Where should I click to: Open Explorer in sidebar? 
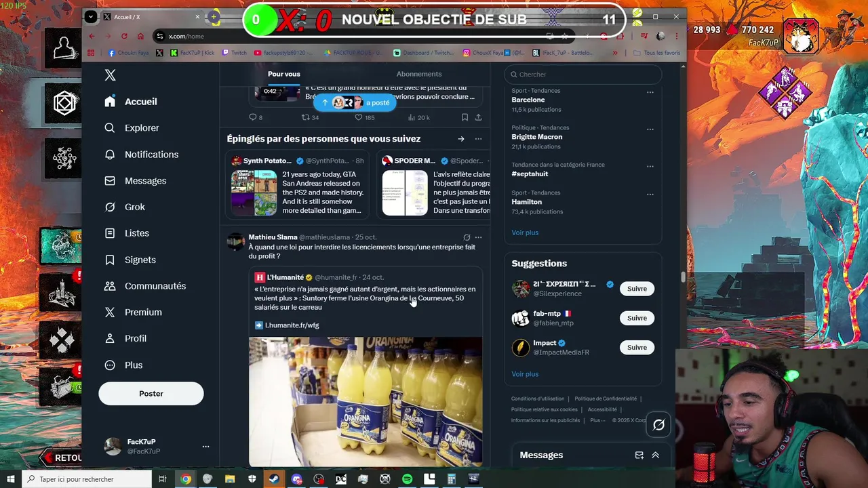[132, 128]
